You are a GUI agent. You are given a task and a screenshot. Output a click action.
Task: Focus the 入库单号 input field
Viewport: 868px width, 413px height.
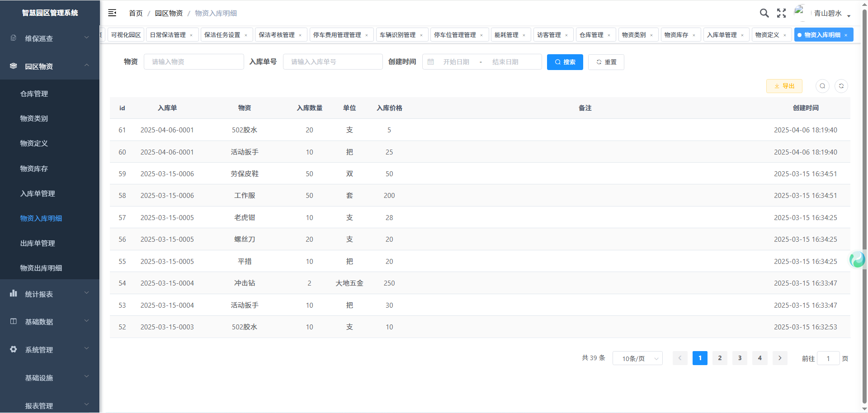pos(333,62)
